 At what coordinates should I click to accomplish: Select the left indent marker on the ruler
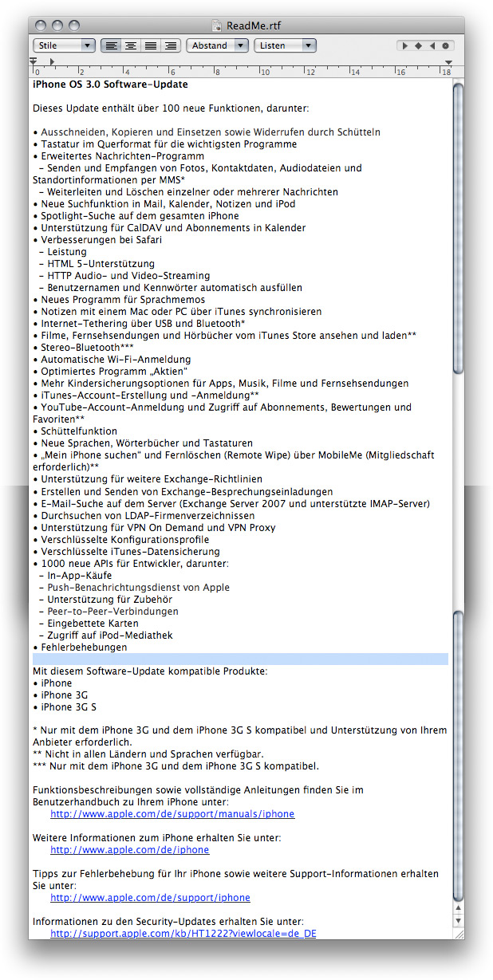coord(34,62)
